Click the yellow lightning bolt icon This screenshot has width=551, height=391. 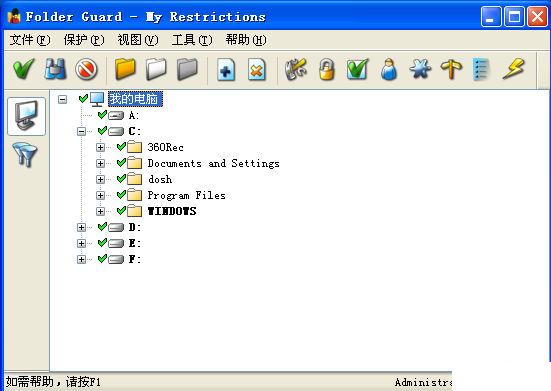(513, 69)
